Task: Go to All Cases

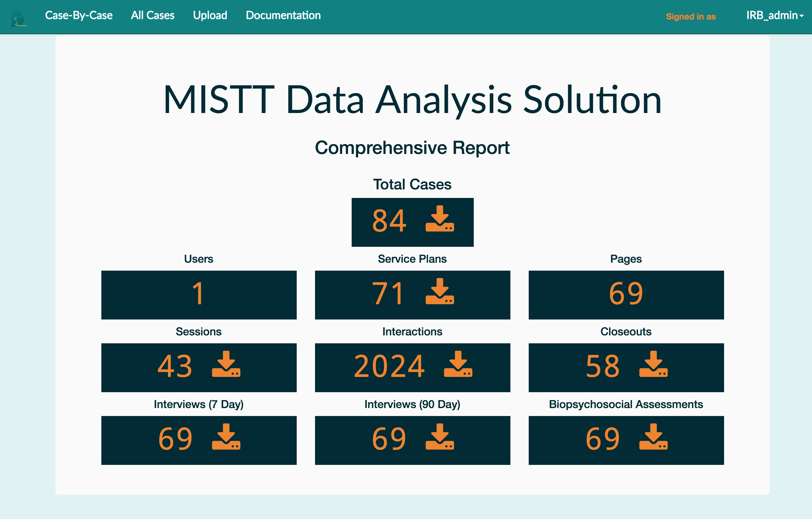Action: (152, 16)
